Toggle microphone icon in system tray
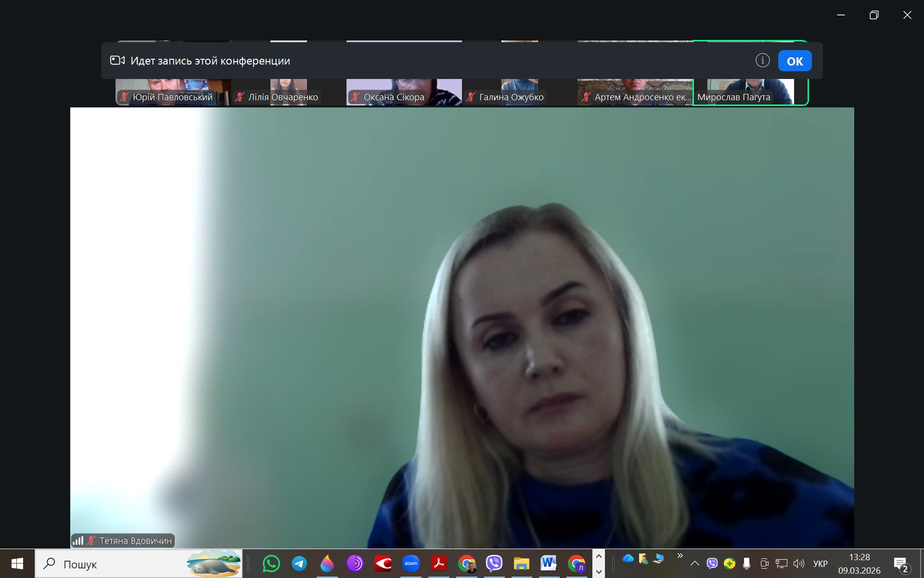Image resolution: width=924 pixels, height=578 pixels. pyautogui.click(x=746, y=564)
